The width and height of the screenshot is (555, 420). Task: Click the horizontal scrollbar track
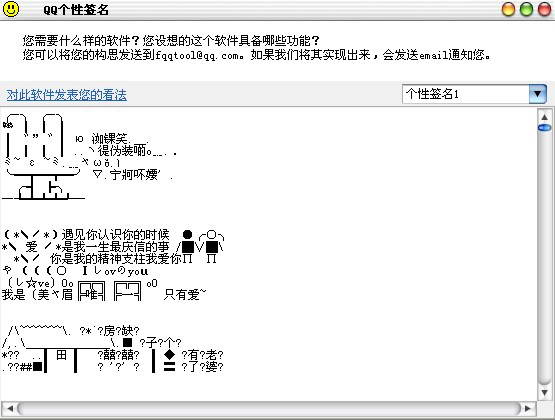click(269, 409)
